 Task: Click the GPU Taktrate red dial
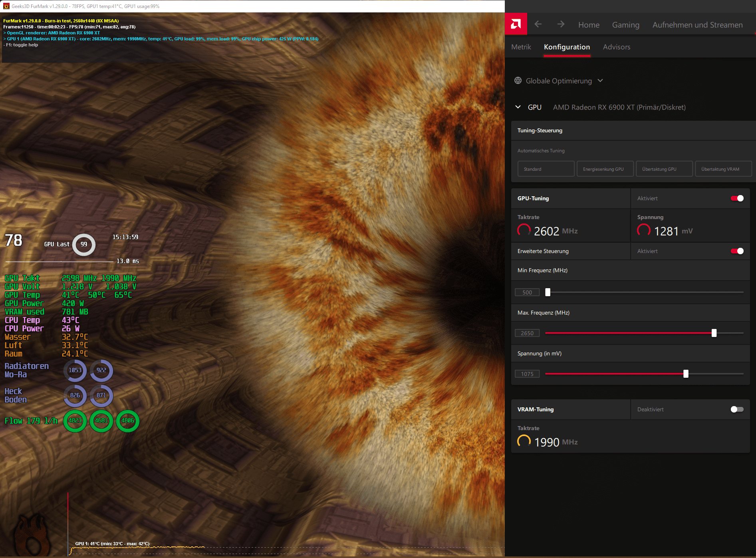coord(524,230)
